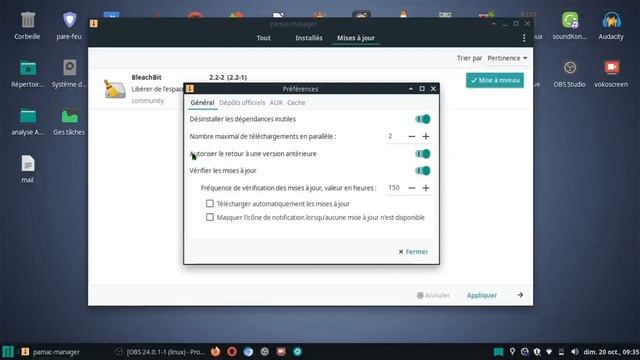Click the arrow next to Appliquer
The width and height of the screenshot is (640, 360).
click(x=520, y=295)
